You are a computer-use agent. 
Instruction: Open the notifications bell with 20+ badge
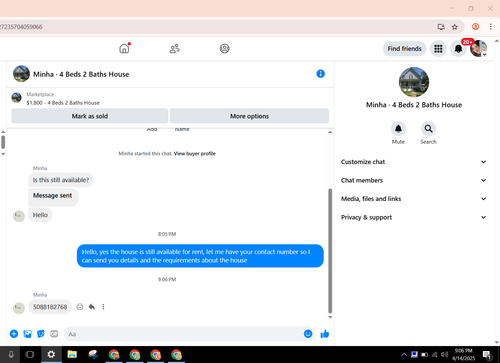(459, 49)
